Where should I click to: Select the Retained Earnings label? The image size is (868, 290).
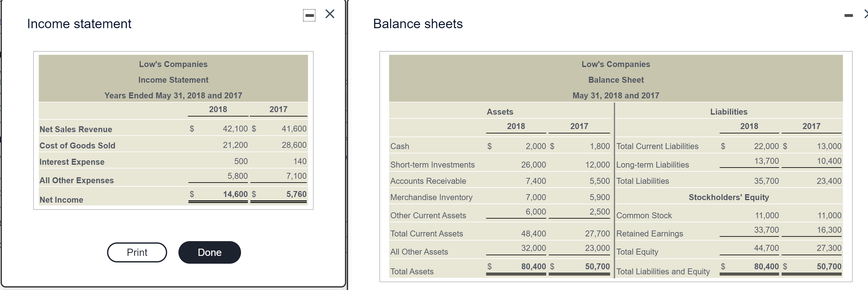click(x=650, y=233)
